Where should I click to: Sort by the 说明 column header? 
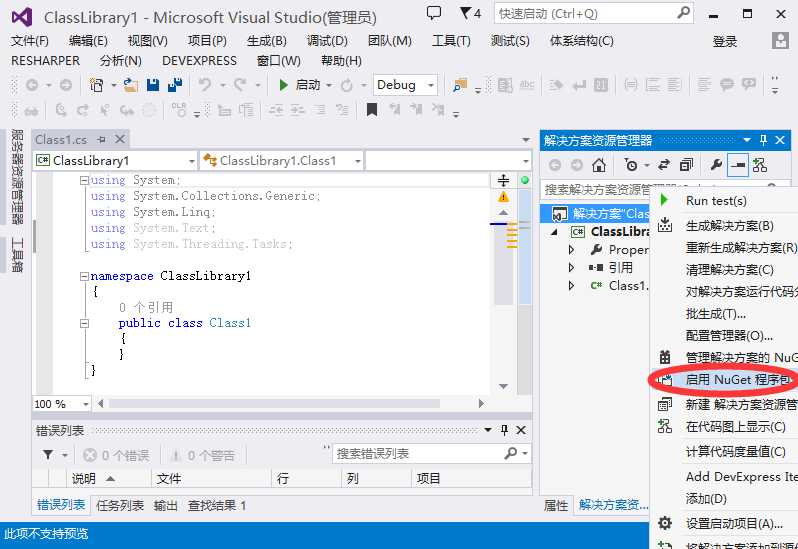point(83,478)
